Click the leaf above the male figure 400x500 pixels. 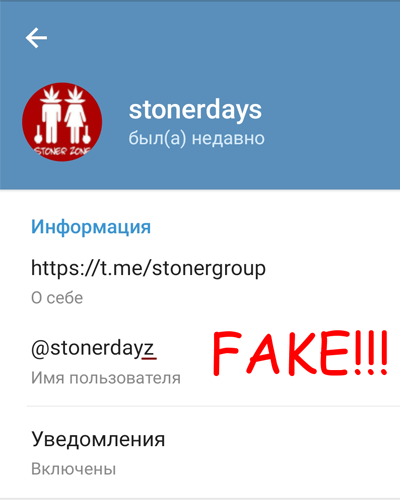click(51, 93)
